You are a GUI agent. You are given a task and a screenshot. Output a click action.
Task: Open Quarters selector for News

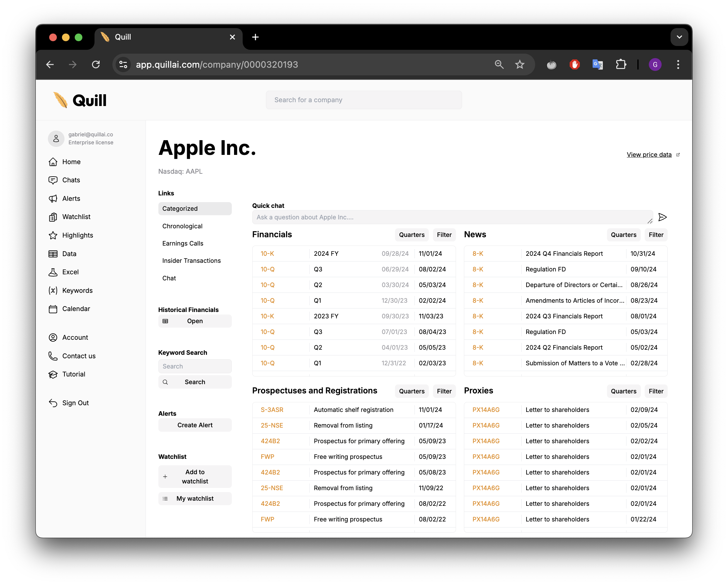coord(623,235)
